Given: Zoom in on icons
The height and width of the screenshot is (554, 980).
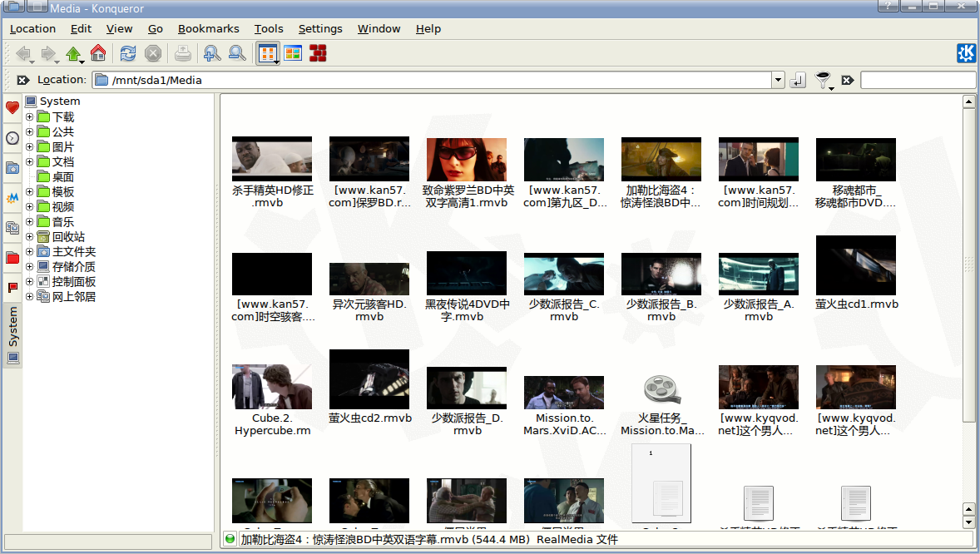Looking at the screenshot, I should point(212,54).
